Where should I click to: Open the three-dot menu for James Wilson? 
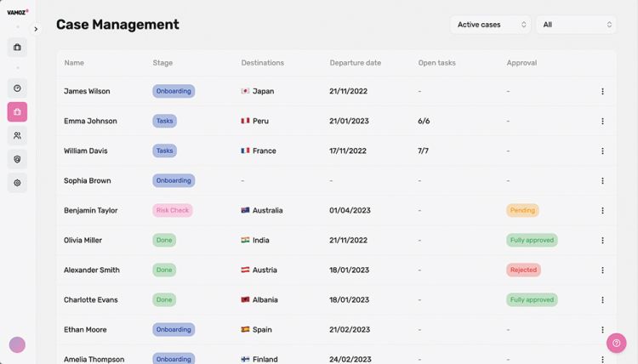602,91
